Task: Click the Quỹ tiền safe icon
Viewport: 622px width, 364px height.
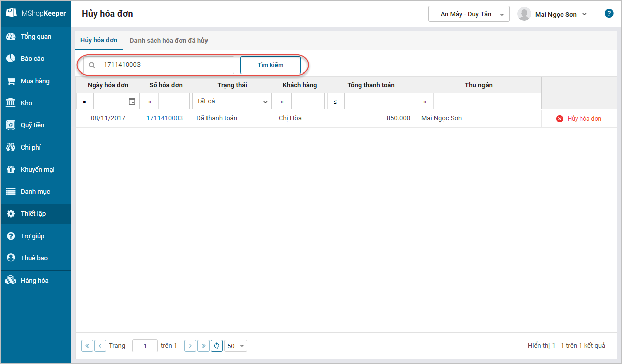Action: [x=10, y=125]
